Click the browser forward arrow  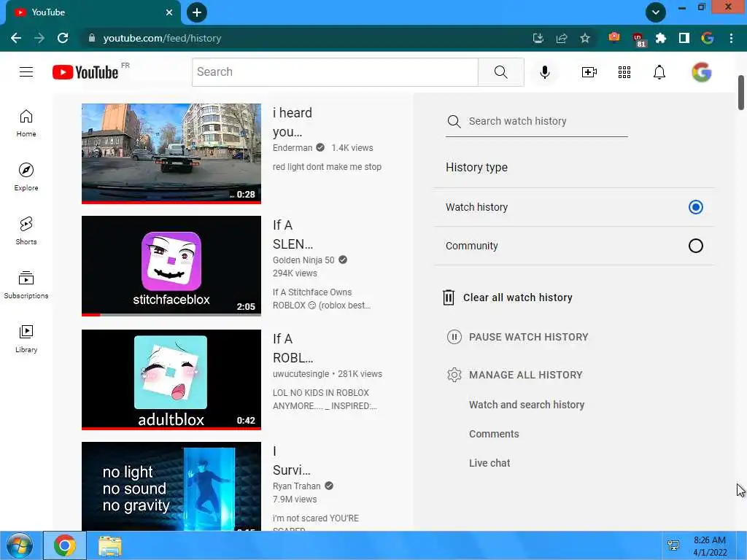point(39,38)
